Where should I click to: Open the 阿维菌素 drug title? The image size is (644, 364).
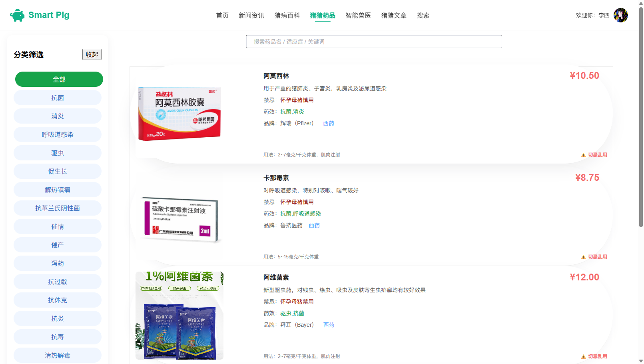276,277
